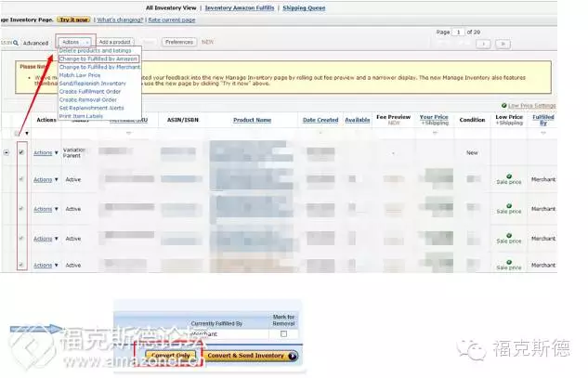Toggle the checkbox of the Variation Parent row
Viewport: 588px width, 378px height.
pyautogui.click(x=21, y=152)
